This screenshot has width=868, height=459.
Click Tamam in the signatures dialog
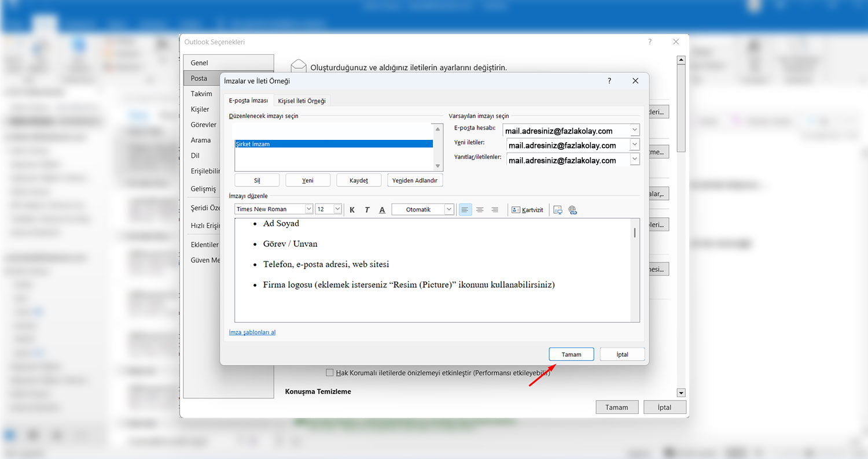(x=571, y=354)
